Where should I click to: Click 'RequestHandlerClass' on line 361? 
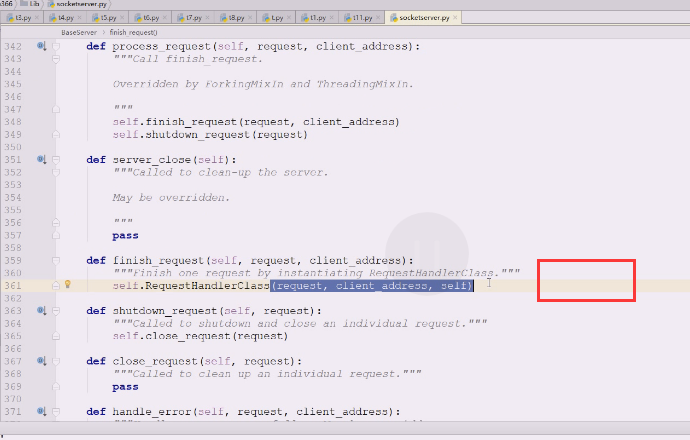207,286
